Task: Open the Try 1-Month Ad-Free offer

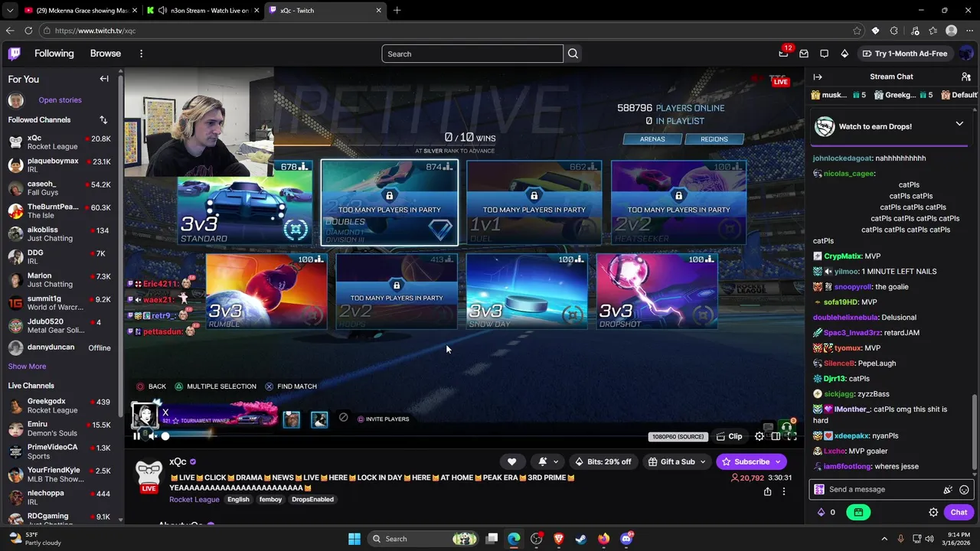Action: coord(905,54)
